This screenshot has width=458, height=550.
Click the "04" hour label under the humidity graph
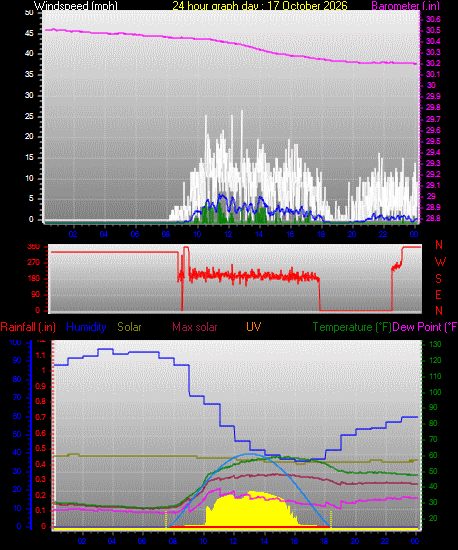point(112,541)
